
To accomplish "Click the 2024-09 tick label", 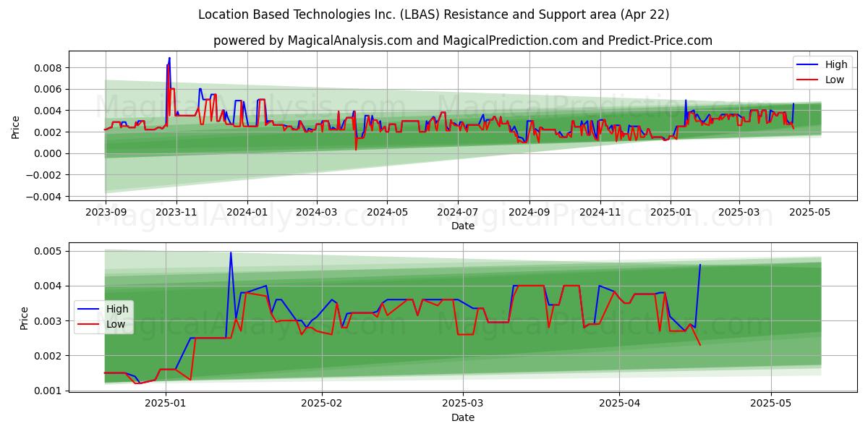I will [529, 212].
